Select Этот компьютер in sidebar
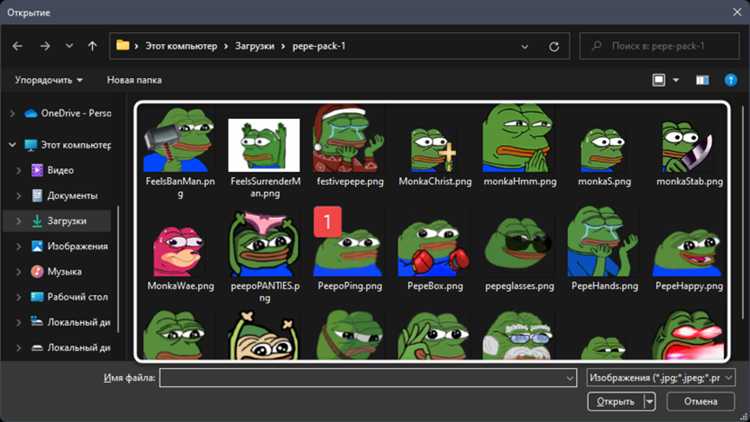 coord(68,144)
